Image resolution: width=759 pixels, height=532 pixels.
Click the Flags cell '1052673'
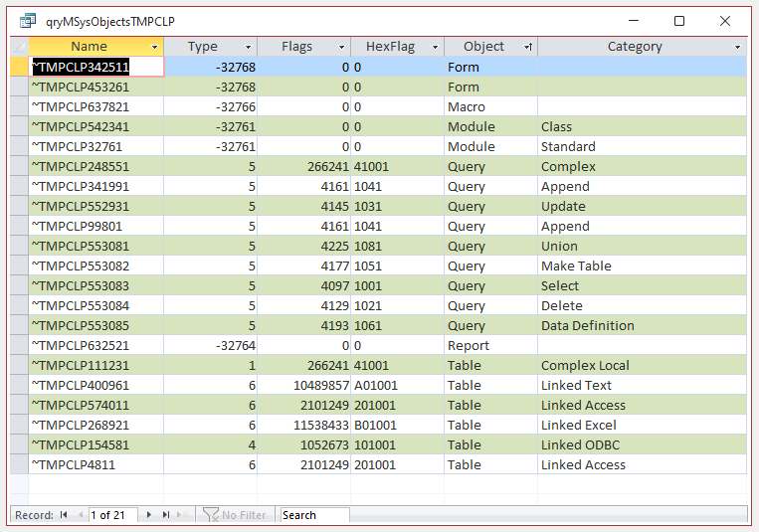304,444
